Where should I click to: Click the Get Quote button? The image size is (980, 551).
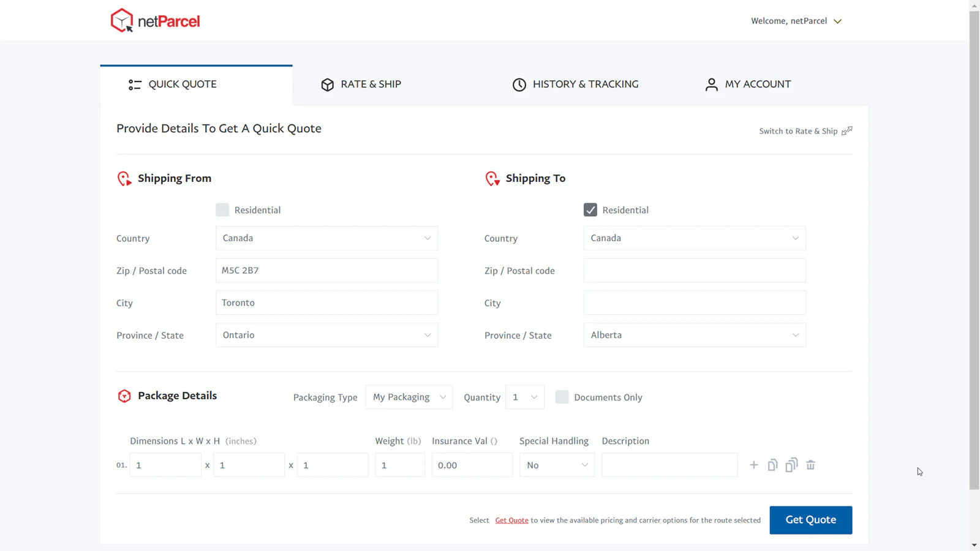pos(810,520)
